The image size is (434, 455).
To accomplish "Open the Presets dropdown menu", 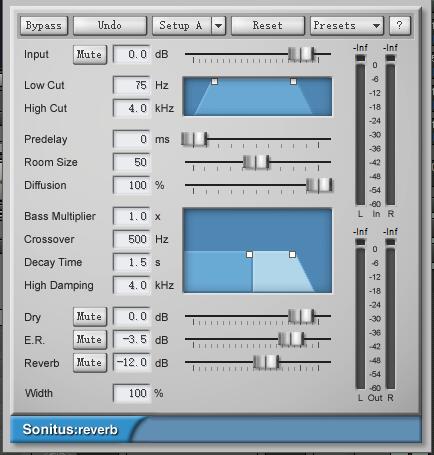I will tap(347, 26).
